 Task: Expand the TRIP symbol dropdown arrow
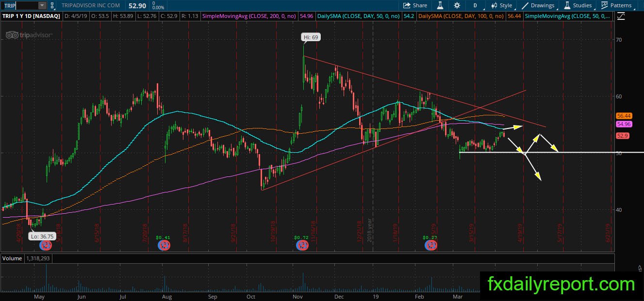pyautogui.click(x=42, y=5)
